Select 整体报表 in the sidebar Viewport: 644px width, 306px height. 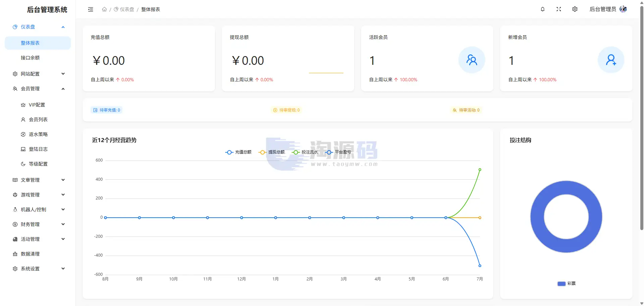(38, 43)
